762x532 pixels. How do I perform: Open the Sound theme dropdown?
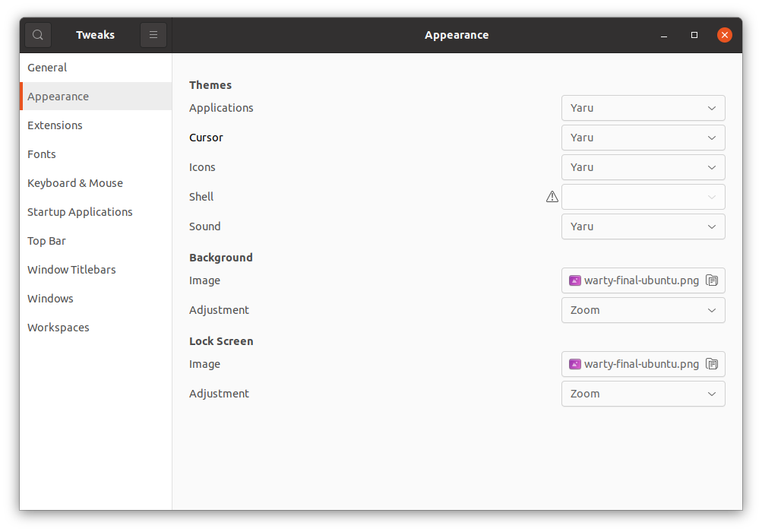(x=643, y=226)
